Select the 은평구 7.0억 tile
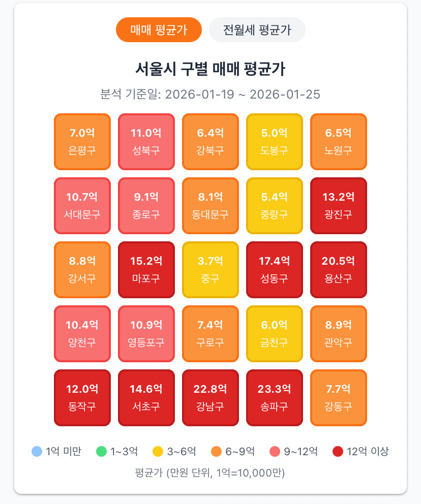 [x=82, y=142]
